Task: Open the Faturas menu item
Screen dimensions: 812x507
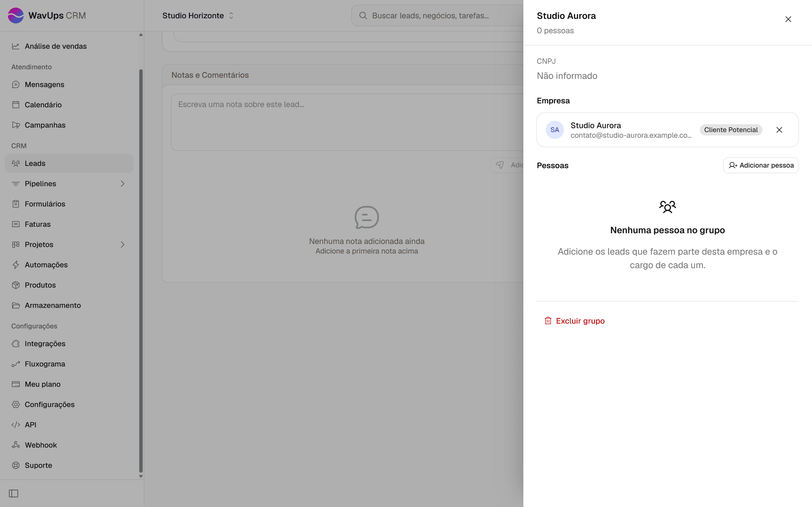Action: pyautogui.click(x=69, y=224)
